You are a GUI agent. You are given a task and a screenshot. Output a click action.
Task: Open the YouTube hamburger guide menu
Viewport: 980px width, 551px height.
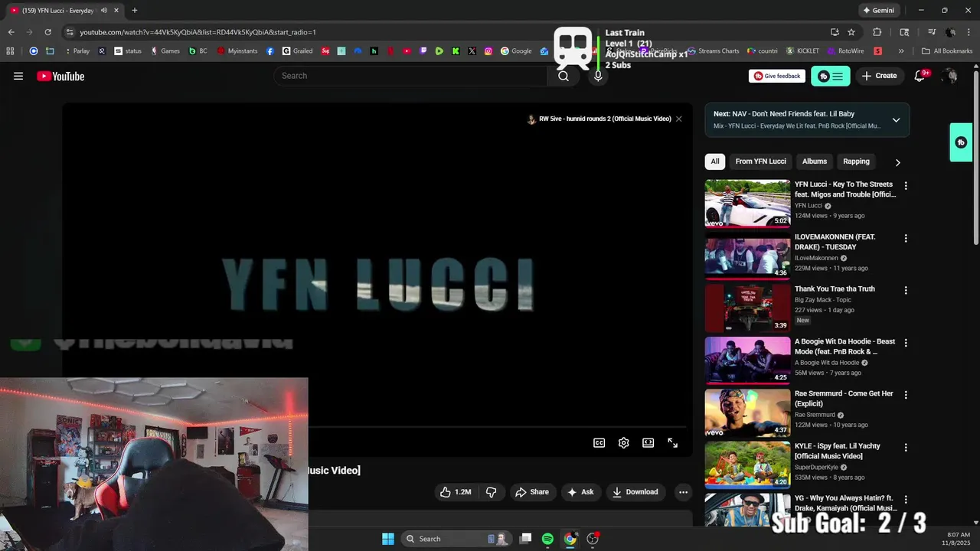18,76
